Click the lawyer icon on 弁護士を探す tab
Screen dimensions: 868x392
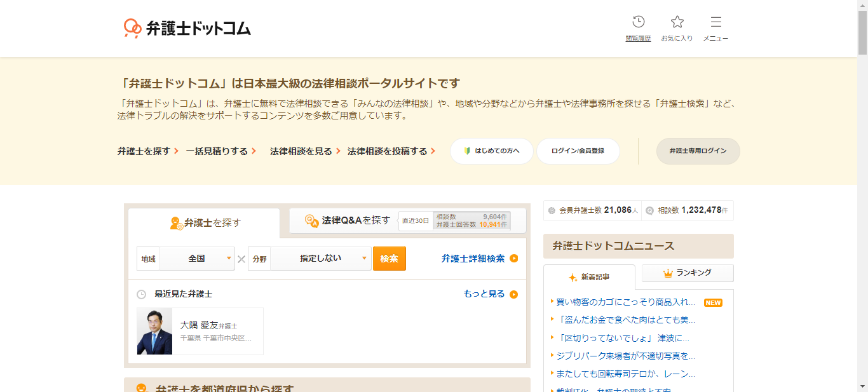coord(177,223)
